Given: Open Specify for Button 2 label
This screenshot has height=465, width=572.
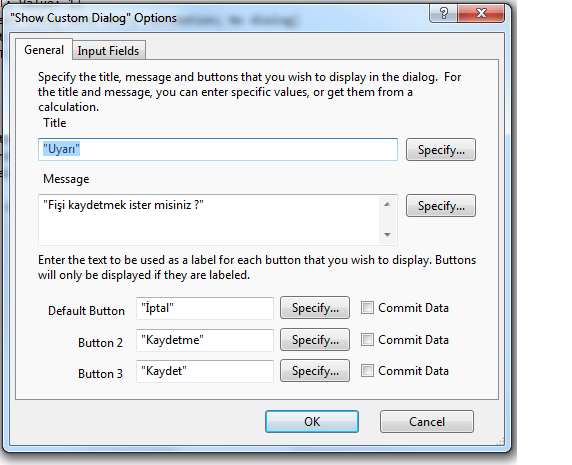Looking at the screenshot, I should [315, 340].
